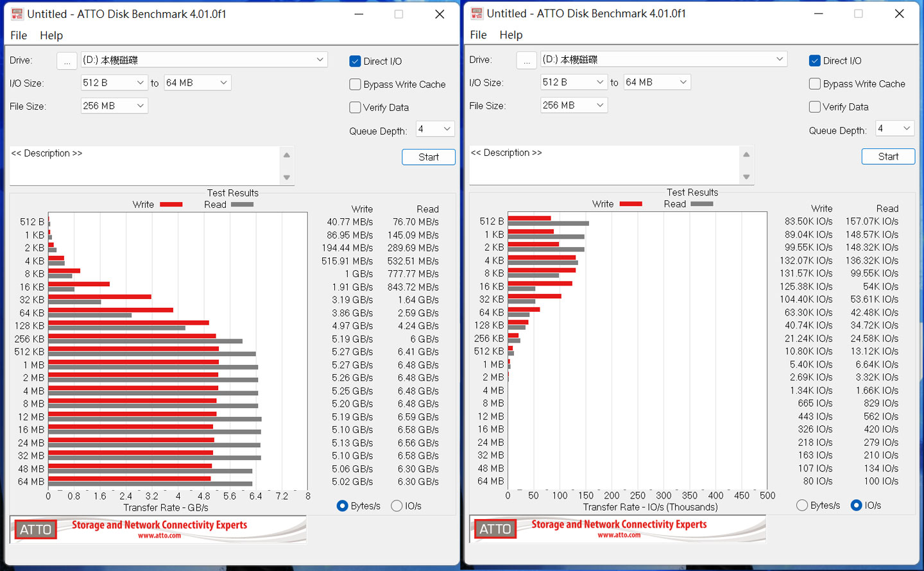Image resolution: width=924 pixels, height=571 pixels.
Task: Open www.atto.com link in left window banner
Action: (x=159, y=536)
